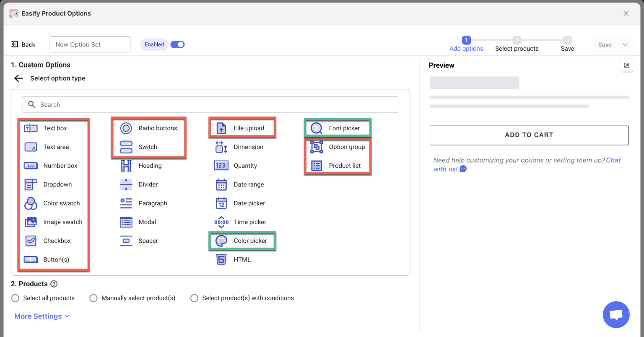Insert the Divider element icon
644x337 pixels.
[126, 184]
